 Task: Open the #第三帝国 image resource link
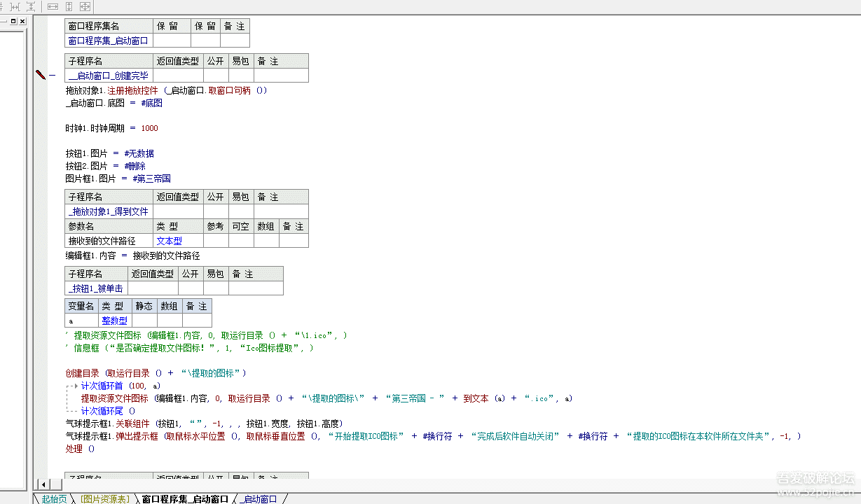coord(151,178)
